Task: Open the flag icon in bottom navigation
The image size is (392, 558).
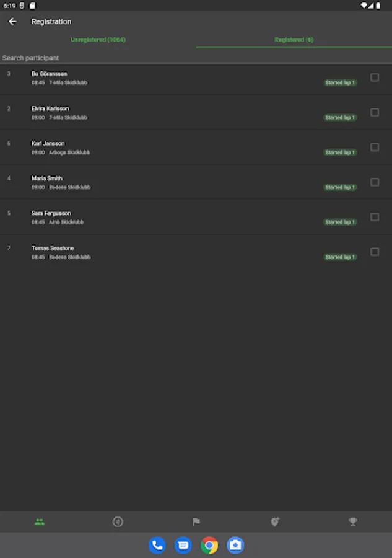Action: [196, 522]
